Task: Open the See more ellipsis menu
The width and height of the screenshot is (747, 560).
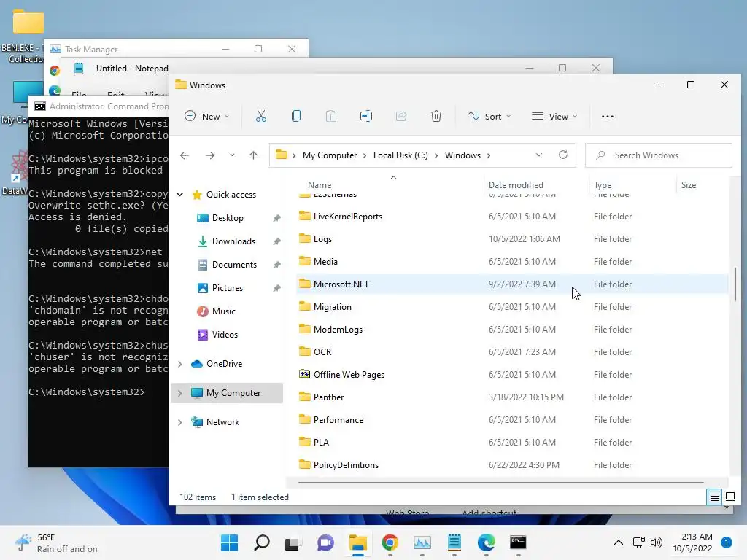Action: coord(608,116)
